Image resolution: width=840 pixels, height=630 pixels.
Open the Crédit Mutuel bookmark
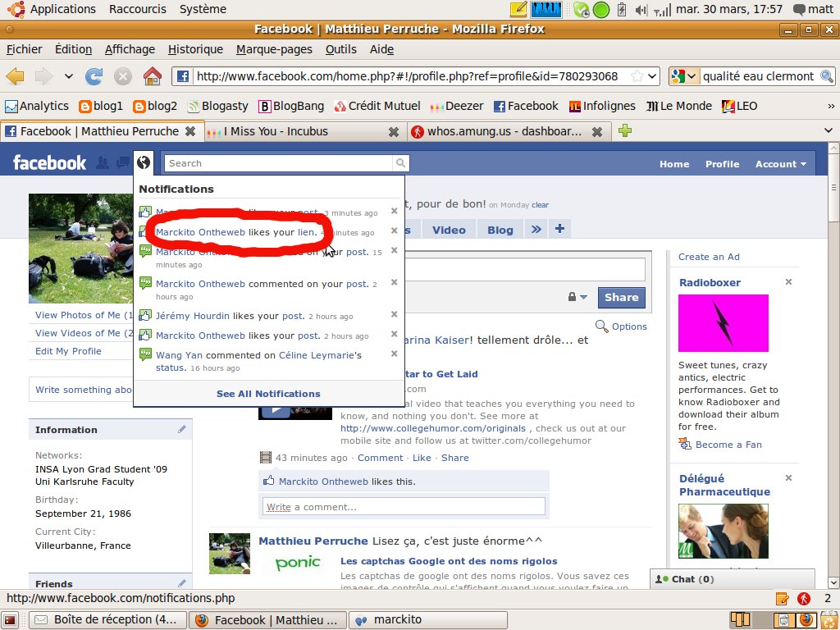[x=377, y=106]
